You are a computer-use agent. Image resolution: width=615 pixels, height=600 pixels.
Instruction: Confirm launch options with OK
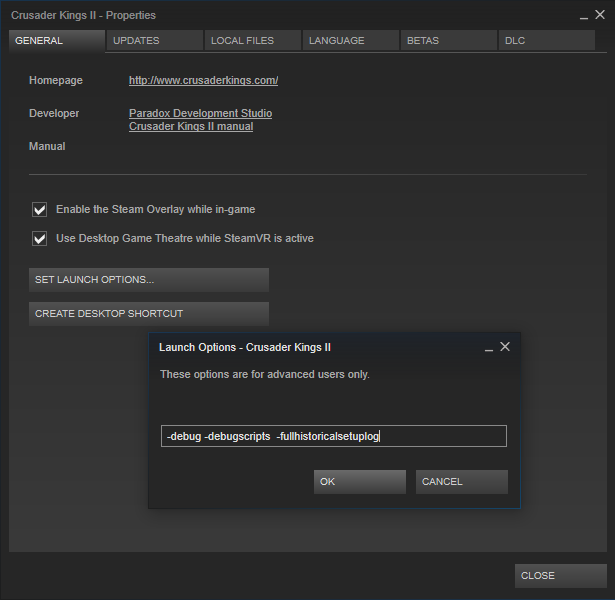click(x=360, y=482)
